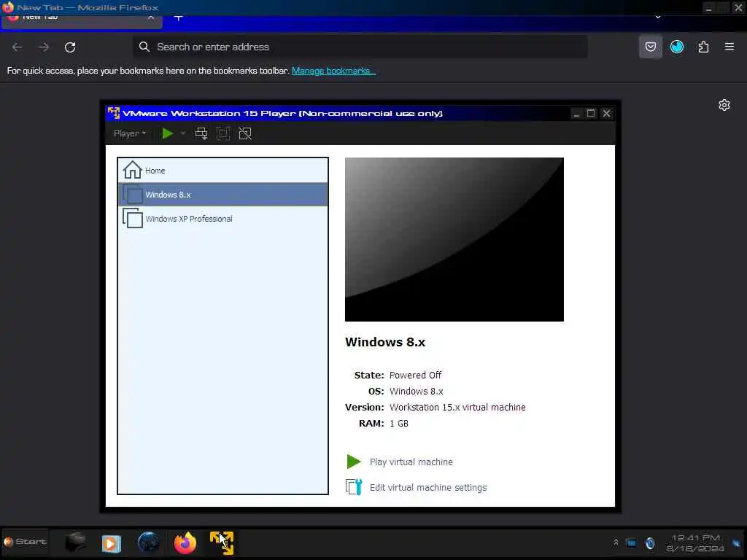
Task: Click 'Workstation 15.x virtual machine' text
Action: [457, 407]
